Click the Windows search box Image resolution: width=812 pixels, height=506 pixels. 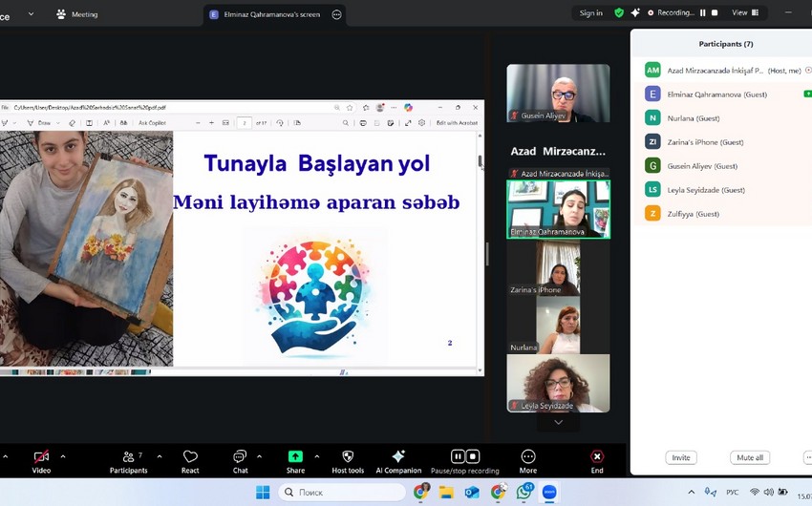(342, 492)
